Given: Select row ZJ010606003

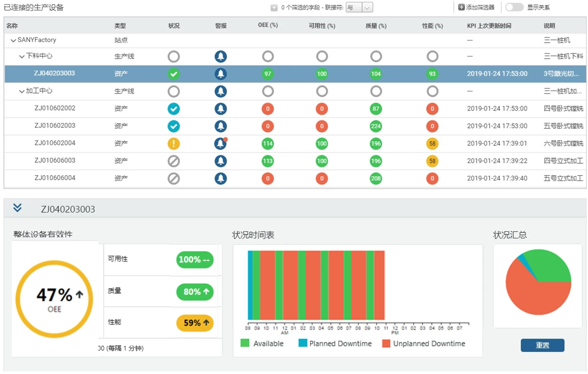Looking at the screenshot, I should coord(295,161).
